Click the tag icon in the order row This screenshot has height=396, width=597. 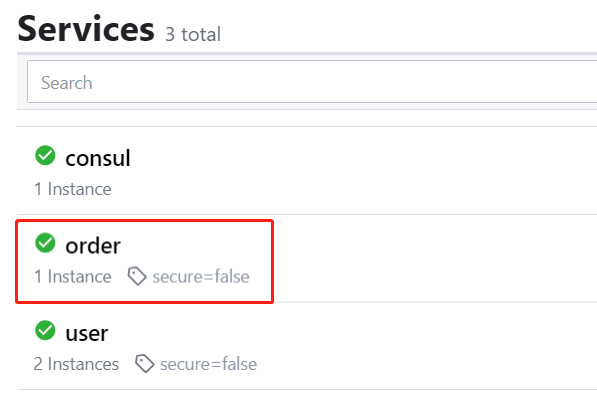point(137,276)
